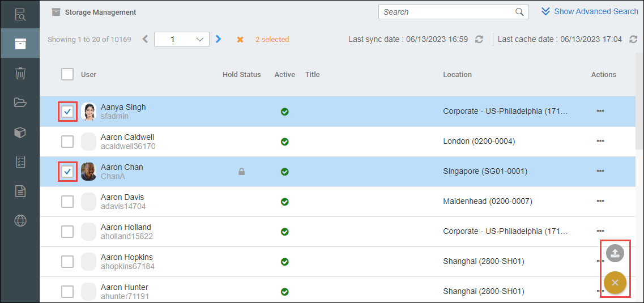Open the folder icon in sidebar
644x303 pixels.
(x=20, y=103)
